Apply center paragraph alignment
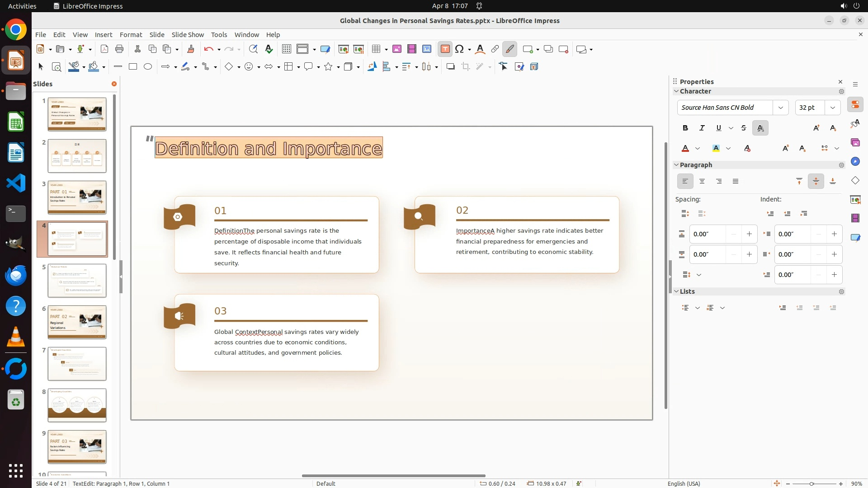 click(702, 182)
